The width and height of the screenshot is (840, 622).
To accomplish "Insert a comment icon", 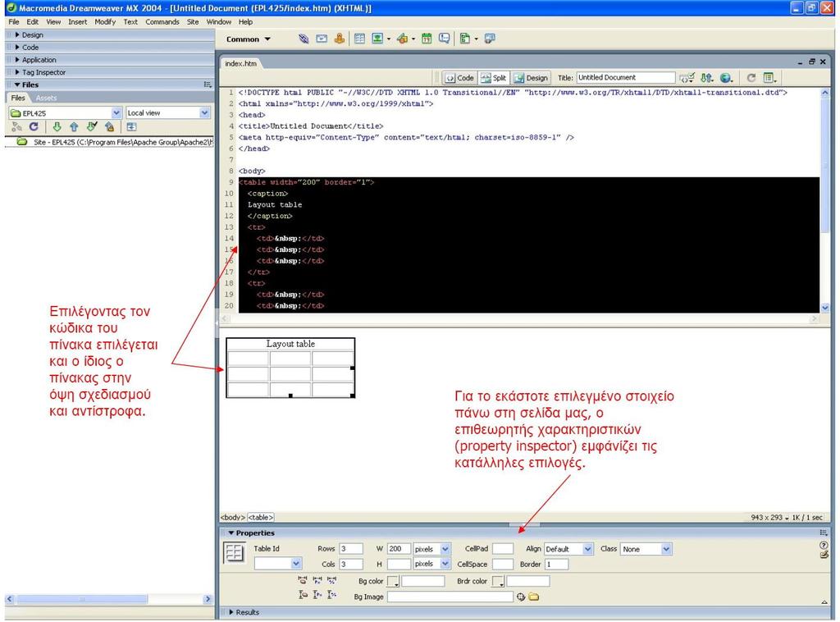I will pyautogui.click(x=444, y=39).
